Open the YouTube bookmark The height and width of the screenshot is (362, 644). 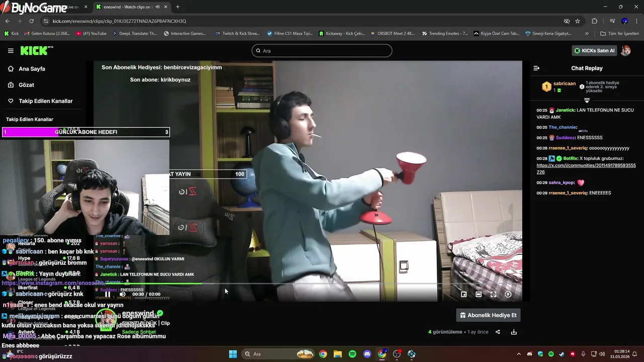(x=92, y=34)
